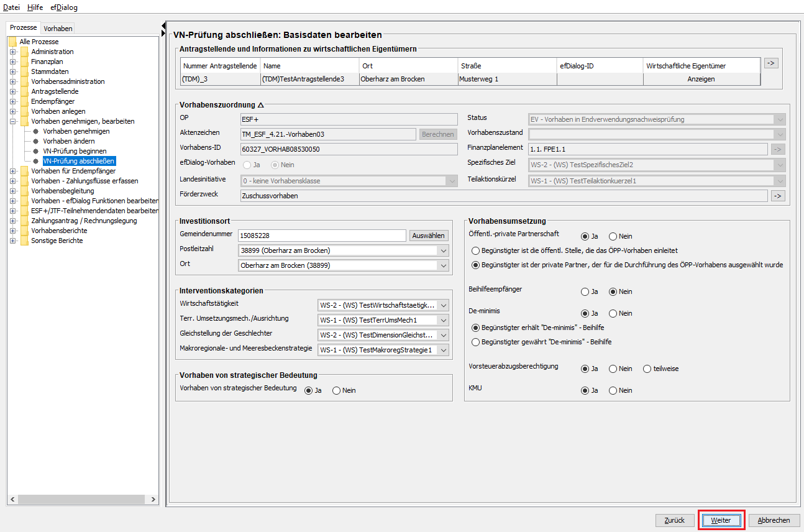
Task: Click Auswählen next to Gemeindenummer
Action: [429, 236]
